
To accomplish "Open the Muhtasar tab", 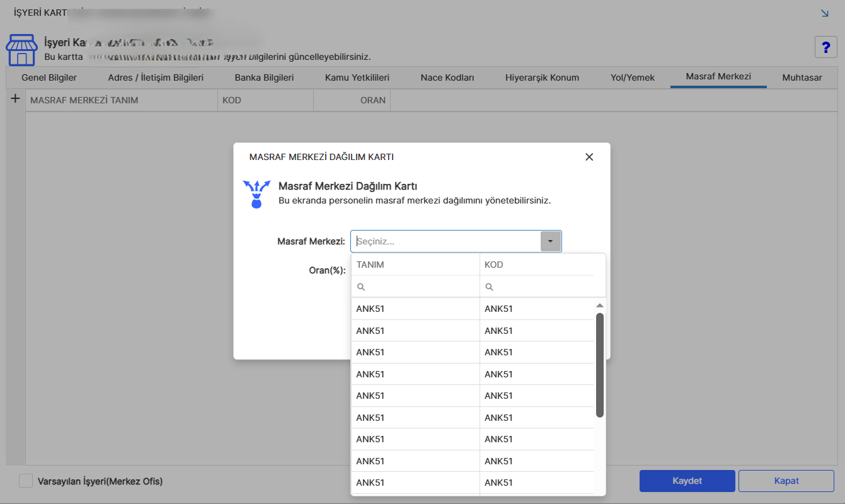I will pos(802,77).
